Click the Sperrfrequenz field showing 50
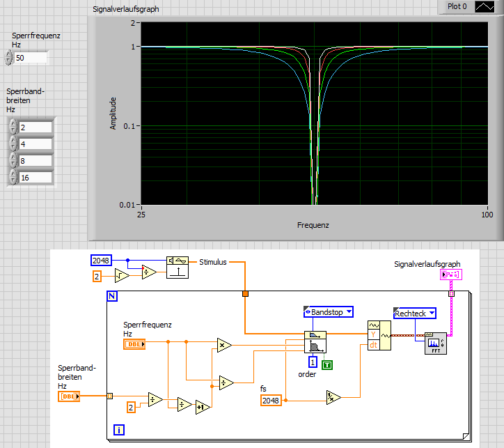 tap(31, 58)
